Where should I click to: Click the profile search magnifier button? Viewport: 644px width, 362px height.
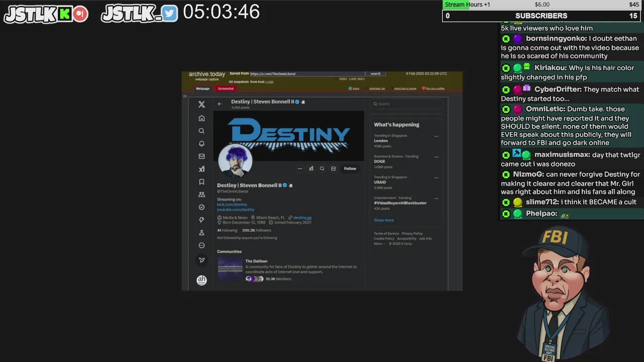coord(322,169)
